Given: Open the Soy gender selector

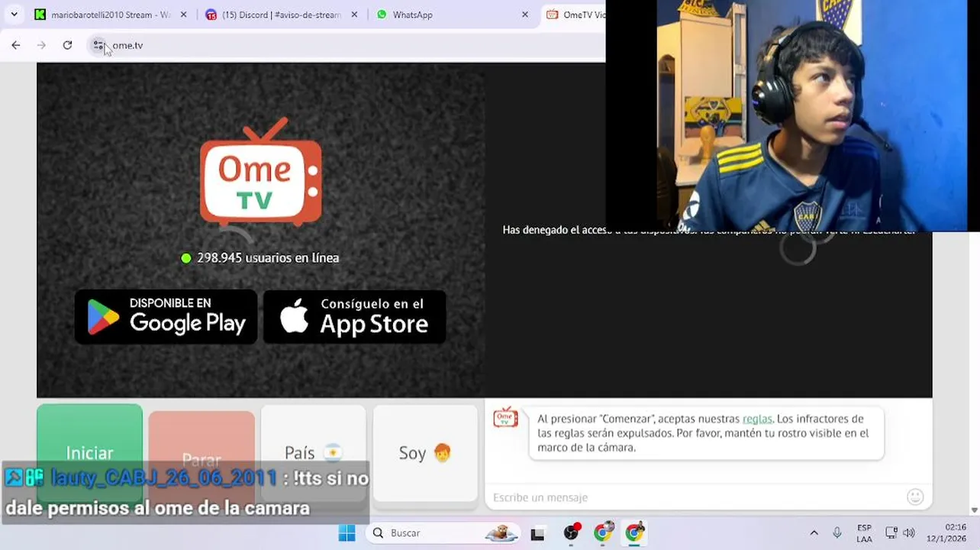Looking at the screenshot, I should pos(425,453).
